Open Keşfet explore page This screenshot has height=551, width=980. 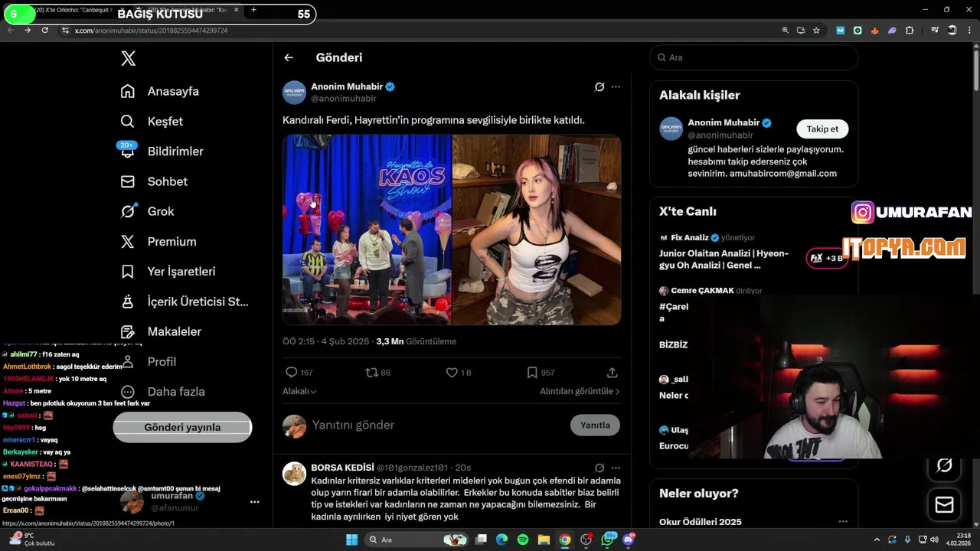point(152,121)
